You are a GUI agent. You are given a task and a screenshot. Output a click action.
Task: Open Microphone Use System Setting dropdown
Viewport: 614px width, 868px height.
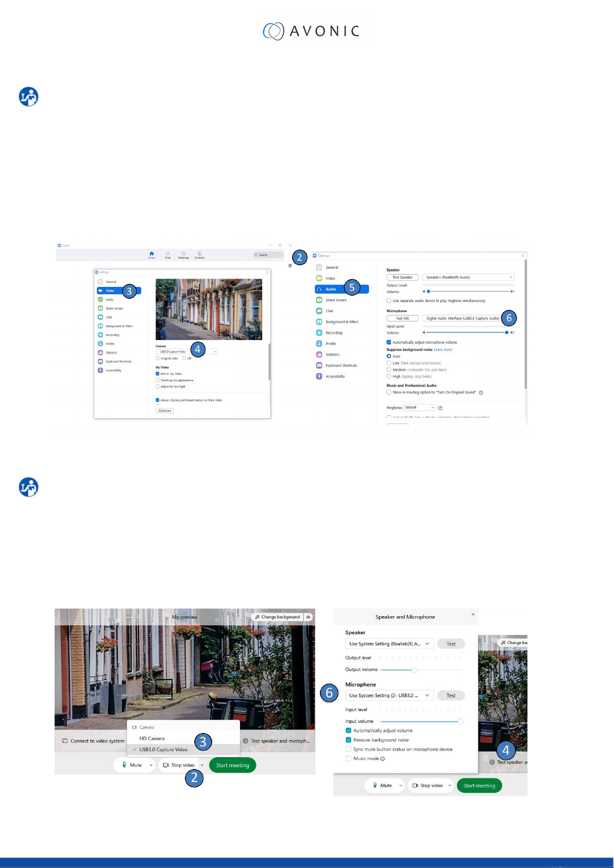(389, 695)
